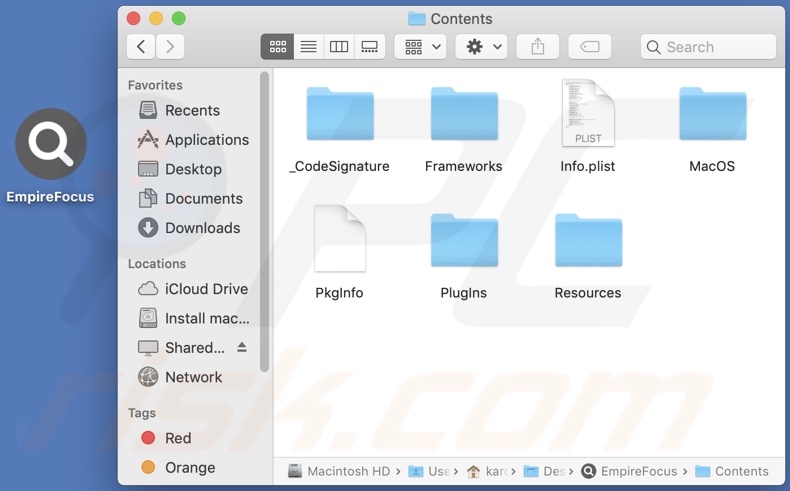The height and width of the screenshot is (491, 790).
Task: Select the PlugIns folder
Action: [464, 240]
